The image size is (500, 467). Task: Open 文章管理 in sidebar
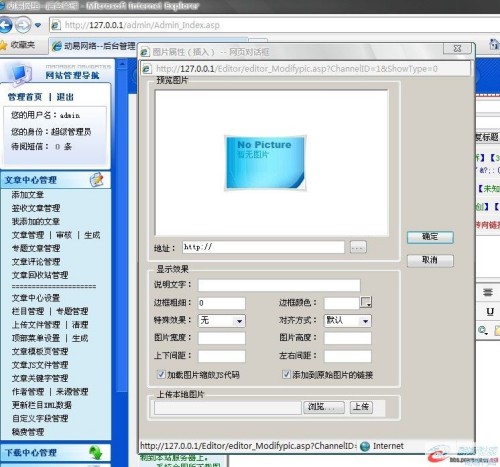28,235
